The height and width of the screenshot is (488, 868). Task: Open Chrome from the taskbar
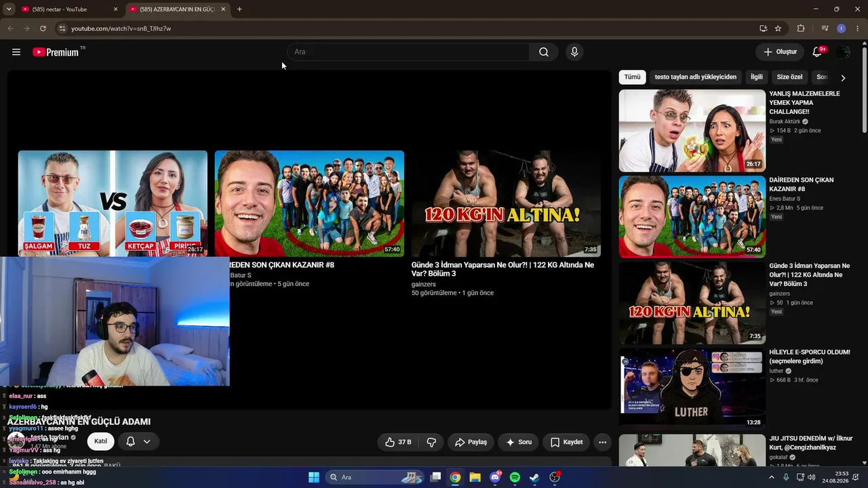tap(456, 477)
